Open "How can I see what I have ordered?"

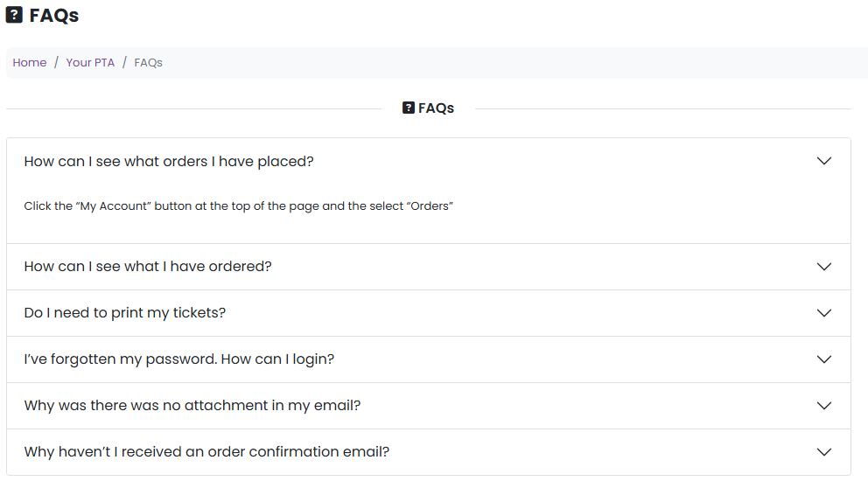pos(148,267)
